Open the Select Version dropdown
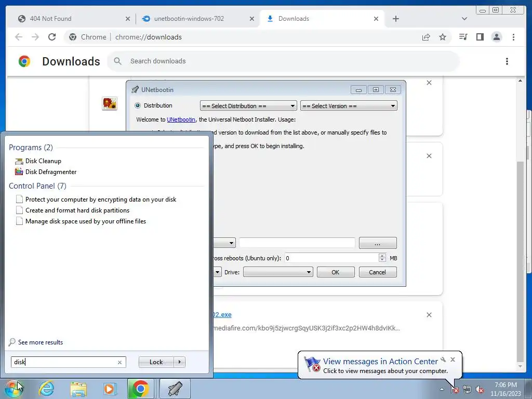This screenshot has height=399, width=532. [349, 106]
